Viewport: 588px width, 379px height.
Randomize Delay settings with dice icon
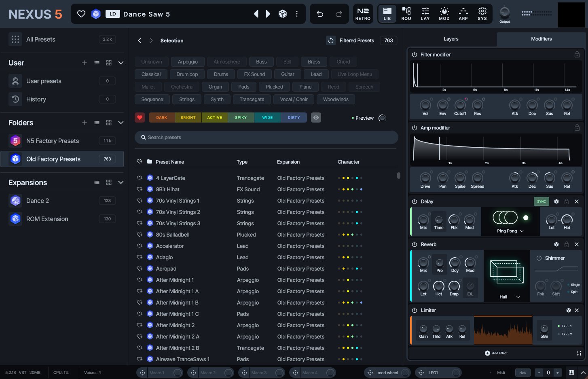pyautogui.click(x=556, y=201)
